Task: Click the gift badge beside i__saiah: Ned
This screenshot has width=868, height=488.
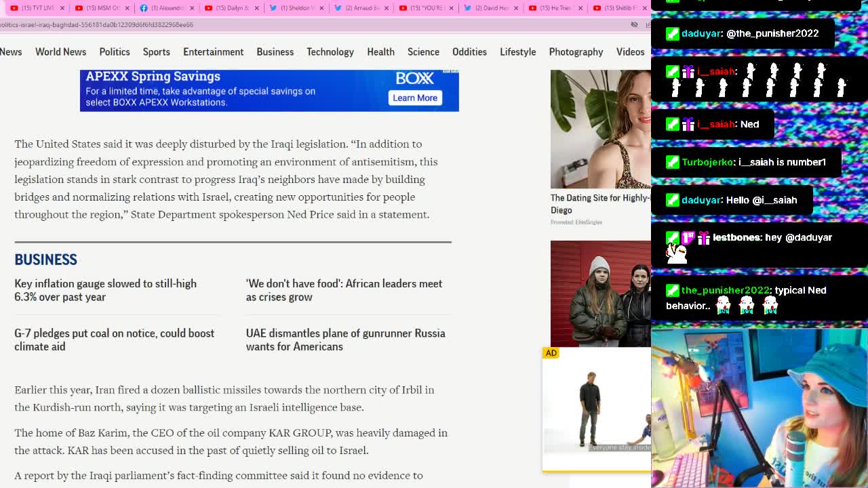Action: [688, 124]
